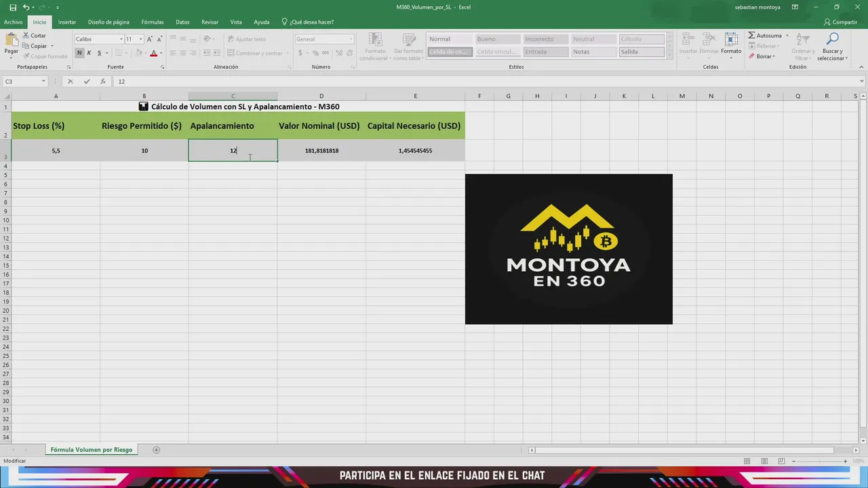
Task: Click the Save icon in quick access toolbar
Action: (x=13, y=7)
